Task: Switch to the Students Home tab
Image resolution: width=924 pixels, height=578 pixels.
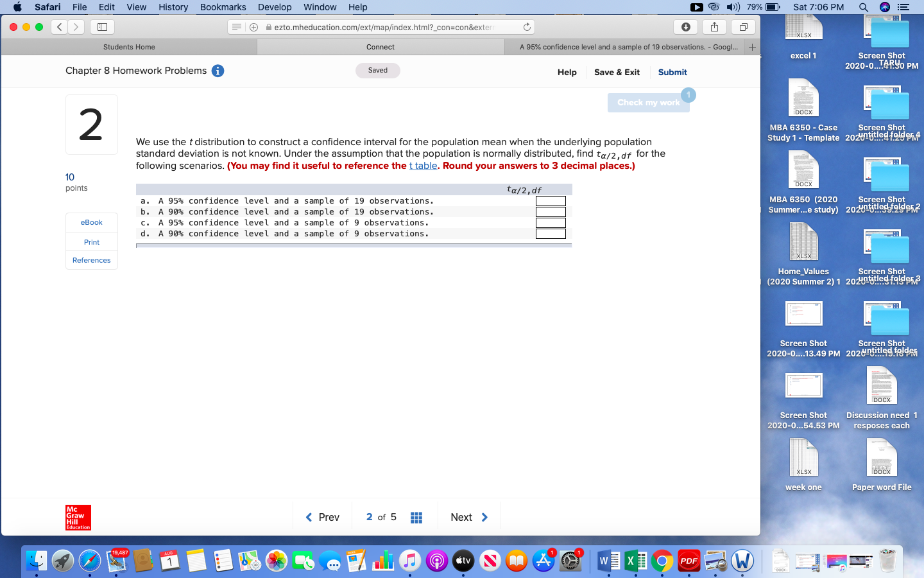Action: click(129, 47)
